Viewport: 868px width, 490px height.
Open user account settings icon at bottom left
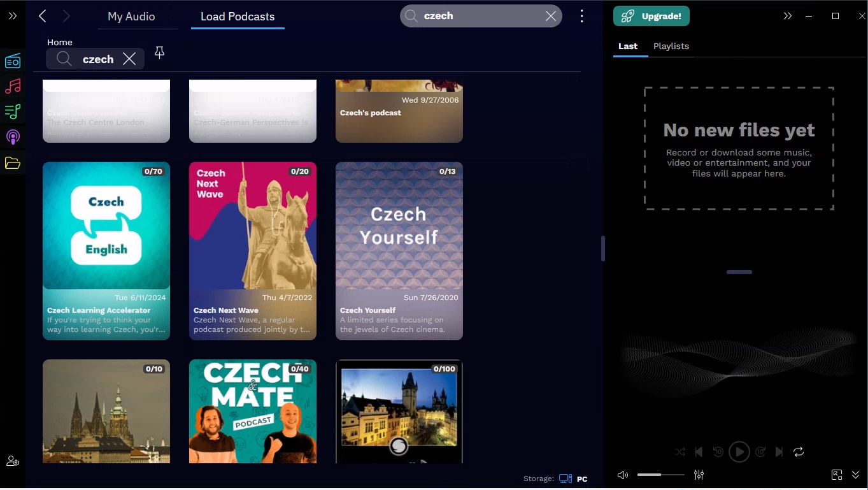coord(13,461)
